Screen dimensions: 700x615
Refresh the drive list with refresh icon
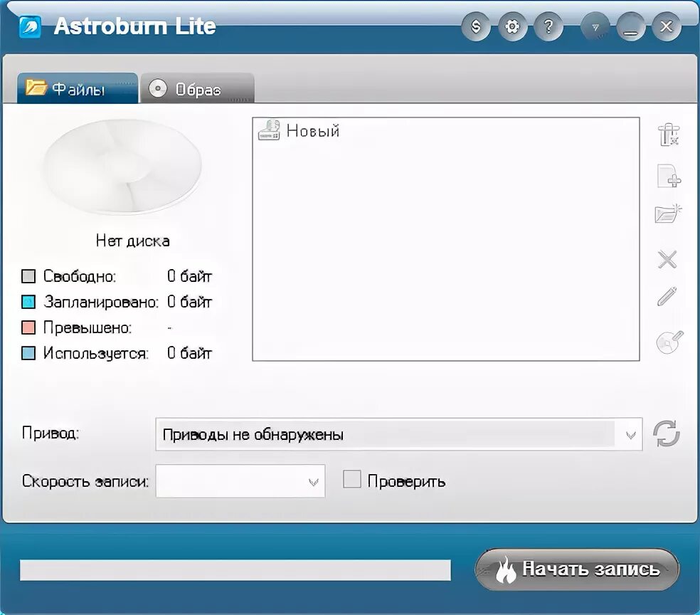[667, 433]
